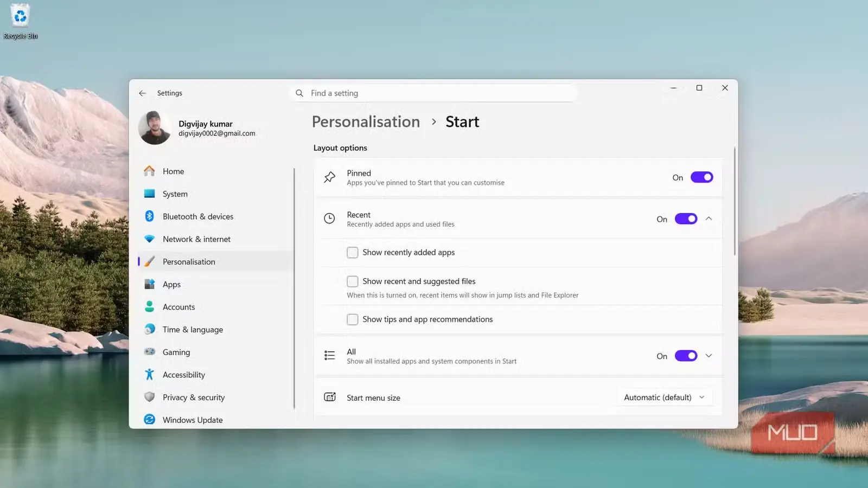Image resolution: width=868 pixels, height=488 pixels.
Task: Open Bluetooth & devices label
Action: pyautogui.click(x=198, y=216)
